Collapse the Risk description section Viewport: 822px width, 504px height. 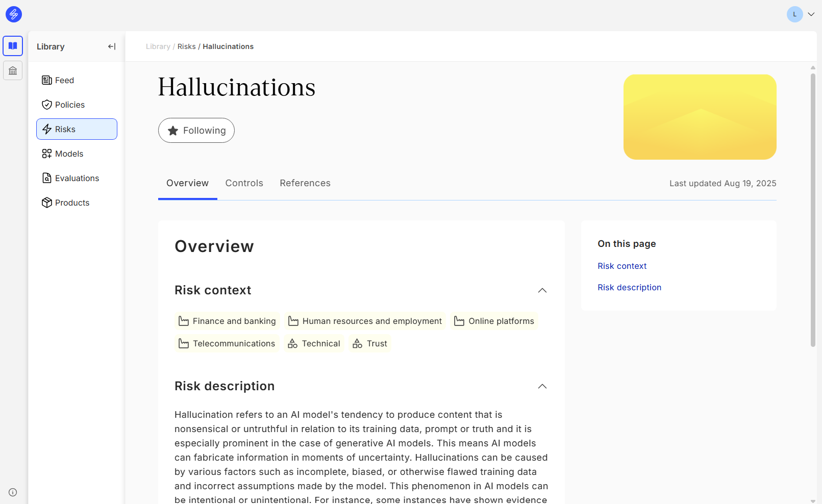pyautogui.click(x=542, y=386)
